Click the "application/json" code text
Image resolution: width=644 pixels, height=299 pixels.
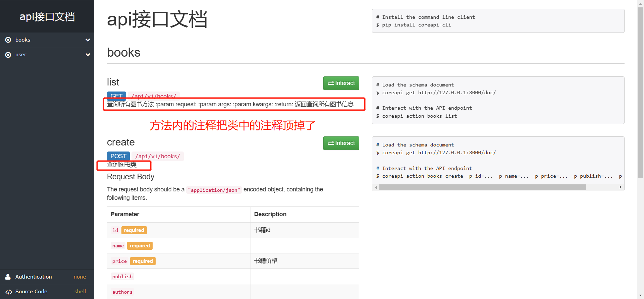click(x=214, y=190)
